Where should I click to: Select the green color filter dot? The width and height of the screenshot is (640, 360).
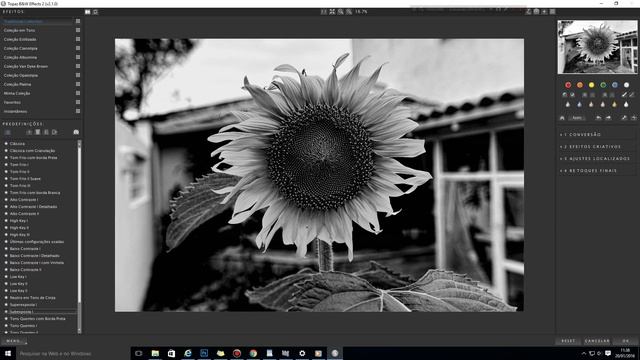[x=603, y=85]
